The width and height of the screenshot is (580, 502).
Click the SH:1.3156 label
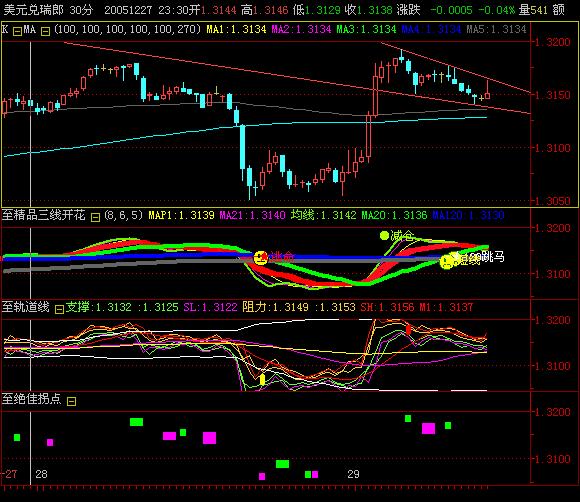click(x=387, y=307)
